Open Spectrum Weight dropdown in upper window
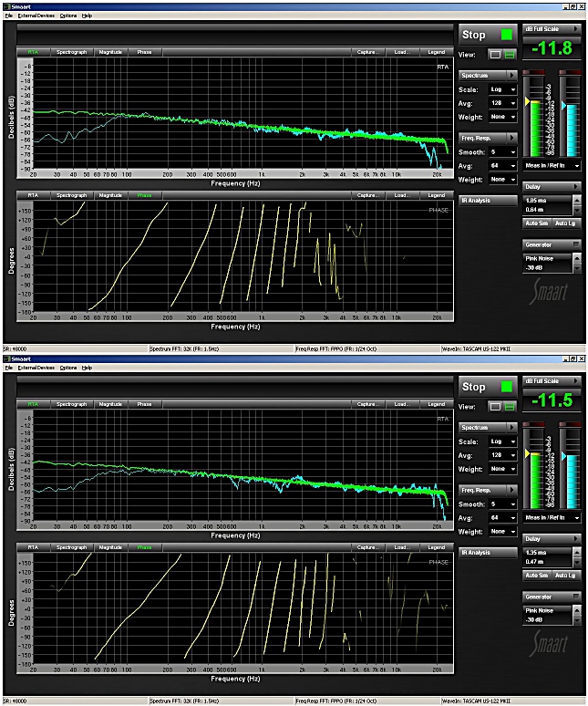The image size is (588, 706). pyautogui.click(x=503, y=117)
